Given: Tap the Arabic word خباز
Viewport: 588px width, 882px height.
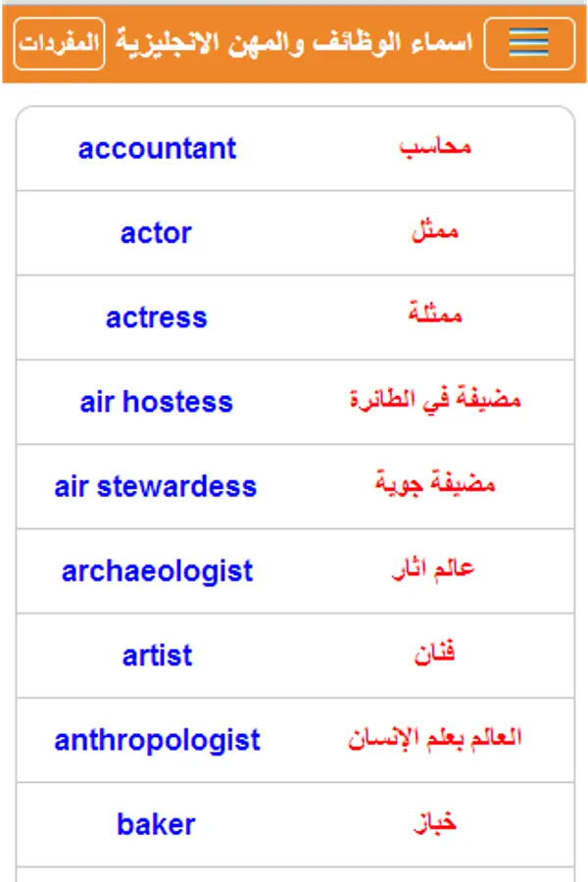Looking at the screenshot, I should (434, 823).
